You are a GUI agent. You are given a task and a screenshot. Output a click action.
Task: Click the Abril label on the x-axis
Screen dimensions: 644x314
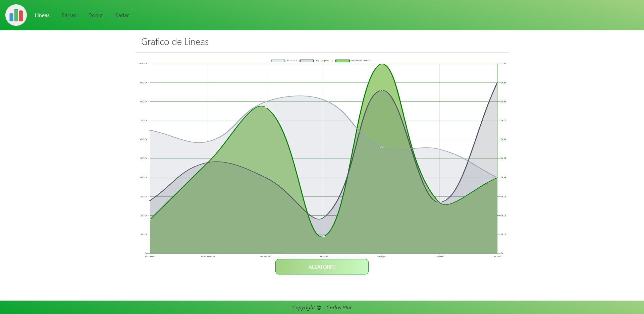pyautogui.click(x=323, y=256)
